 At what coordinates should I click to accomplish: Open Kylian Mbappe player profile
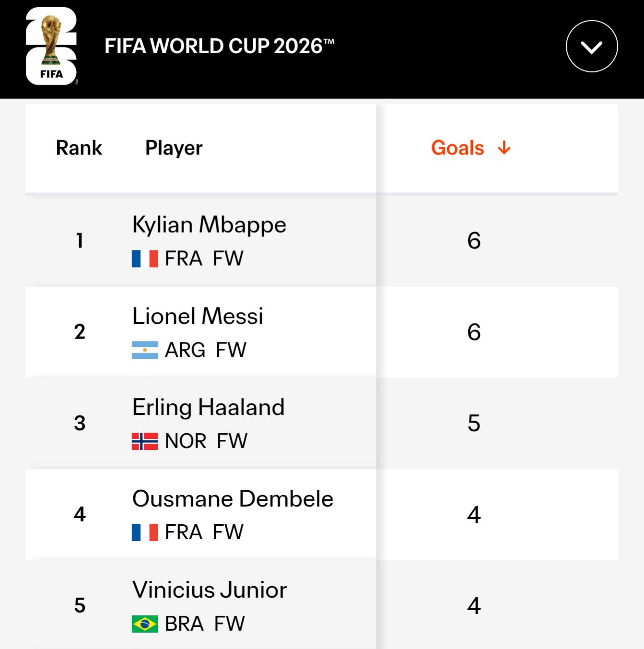(209, 224)
